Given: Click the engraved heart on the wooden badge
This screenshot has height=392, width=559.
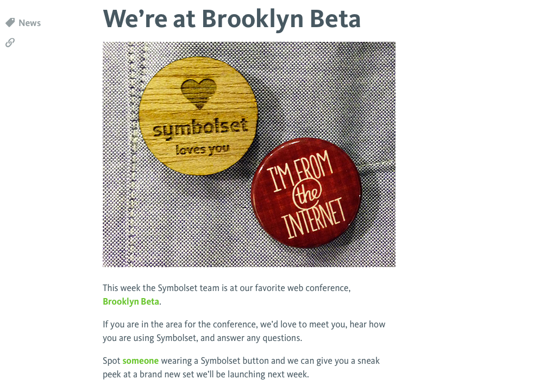Looking at the screenshot, I should (198, 92).
